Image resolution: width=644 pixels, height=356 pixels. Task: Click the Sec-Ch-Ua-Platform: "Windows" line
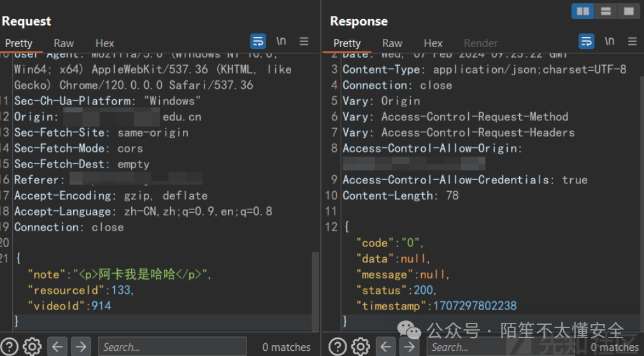tap(108, 101)
